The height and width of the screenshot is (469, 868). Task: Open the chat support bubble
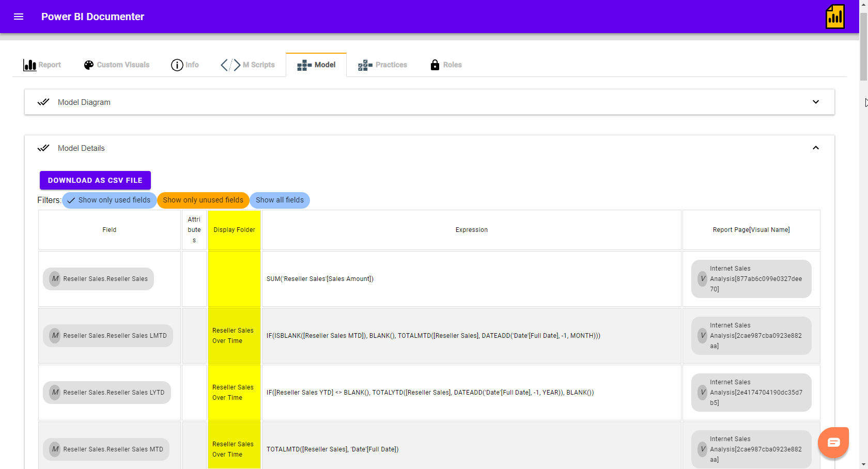point(833,442)
